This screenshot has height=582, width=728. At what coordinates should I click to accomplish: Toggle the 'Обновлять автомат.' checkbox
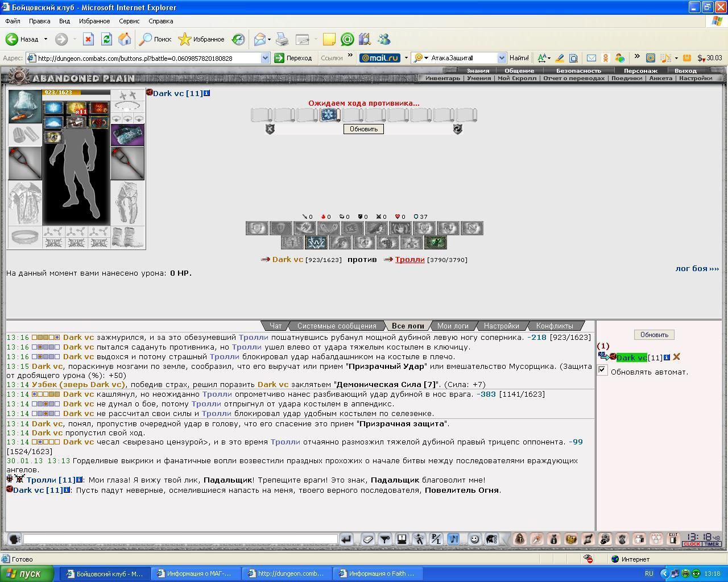pyautogui.click(x=603, y=371)
